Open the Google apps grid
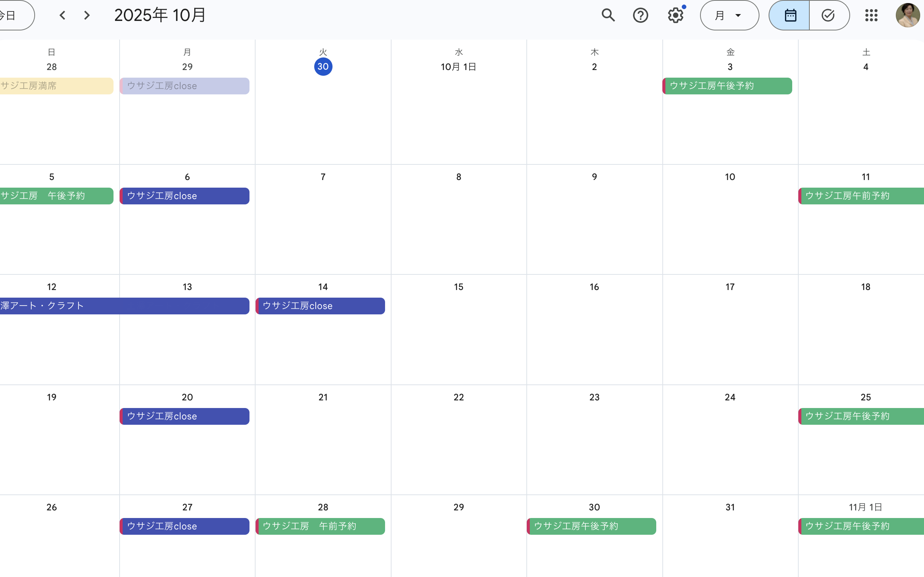924x577 pixels. tap(871, 15)
